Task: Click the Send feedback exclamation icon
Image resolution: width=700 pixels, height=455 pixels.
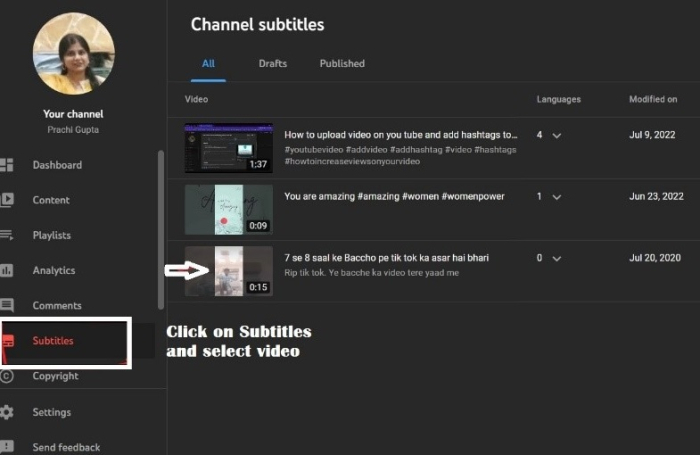Action: (x=7, y=446)
